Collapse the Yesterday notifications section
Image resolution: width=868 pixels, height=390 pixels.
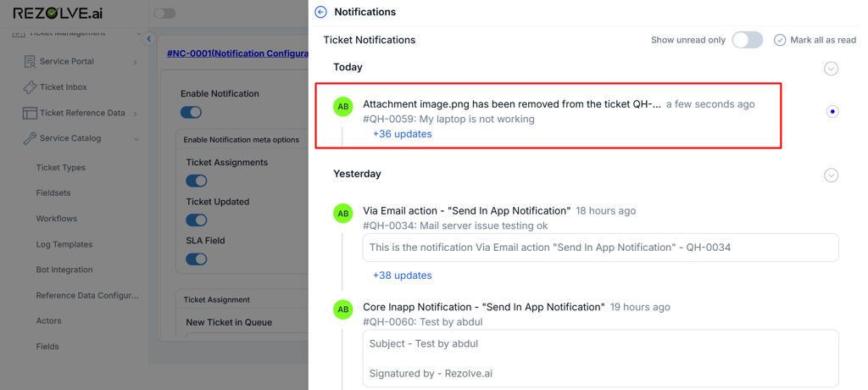pos(831,175)
